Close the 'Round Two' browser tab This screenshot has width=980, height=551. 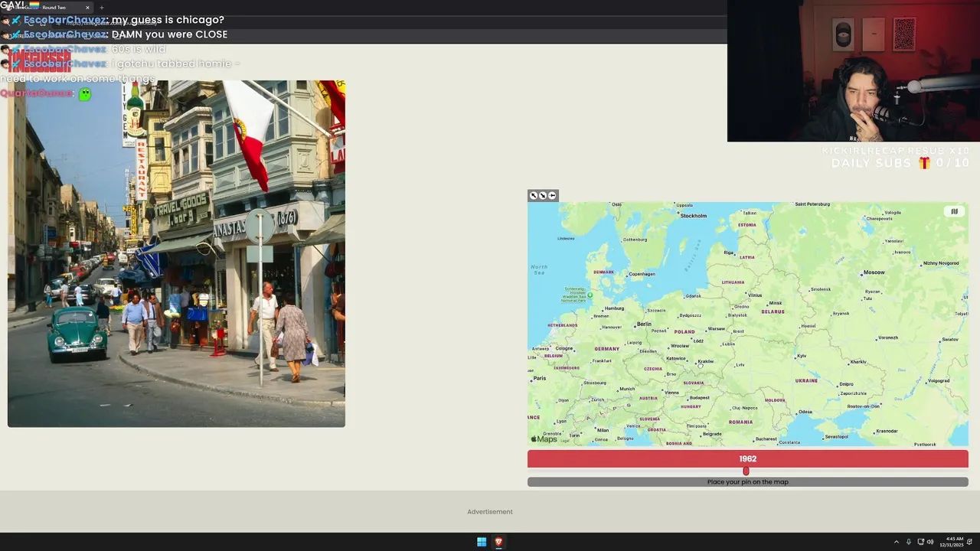point(87,8)
